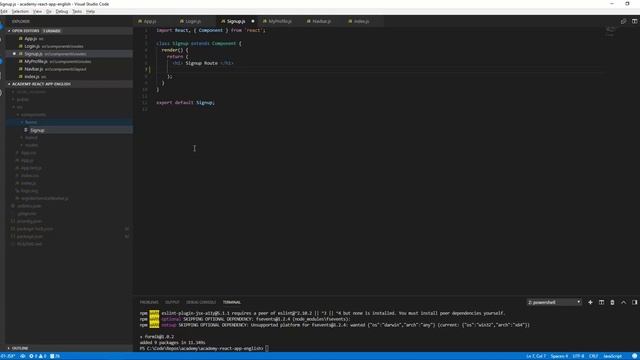Click the errors count icon in the status bar
The width and height of the screenshot is (640, 360).
pyautogui.click(x=31, y=356)
